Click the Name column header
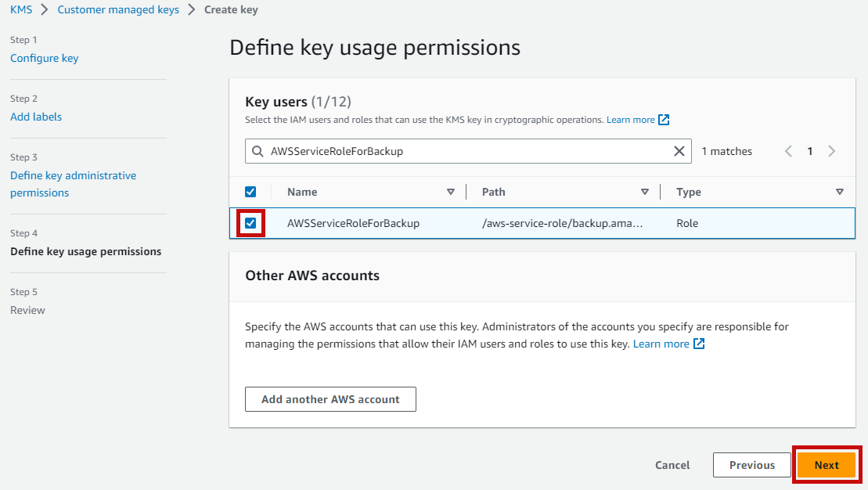 (x=302, y=192)
